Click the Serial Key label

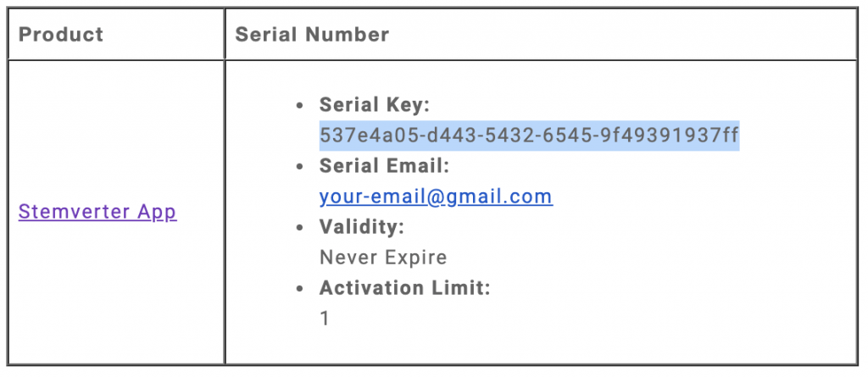pyautogui.click(x=375, y=105)
